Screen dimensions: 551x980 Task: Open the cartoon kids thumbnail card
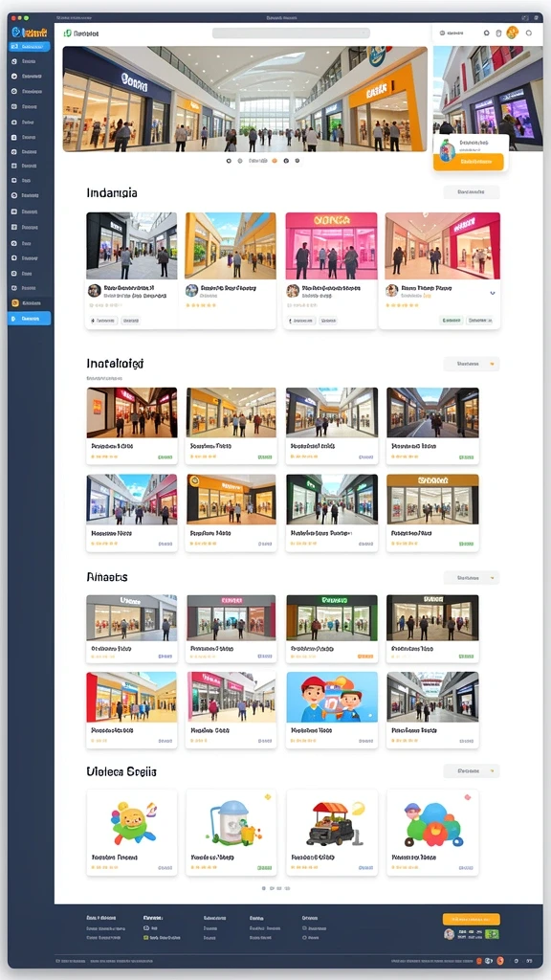(x=332, y=710)
